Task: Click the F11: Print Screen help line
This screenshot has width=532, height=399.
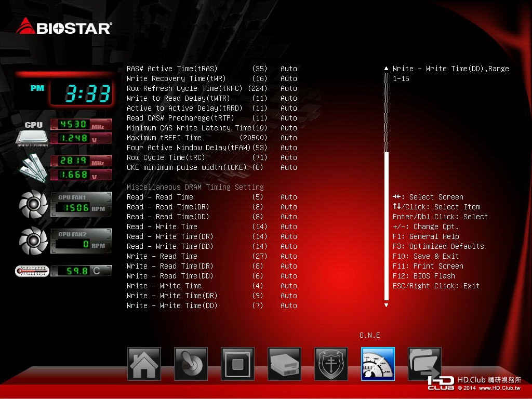Action: pyautogui.click(x=428, y=266)
